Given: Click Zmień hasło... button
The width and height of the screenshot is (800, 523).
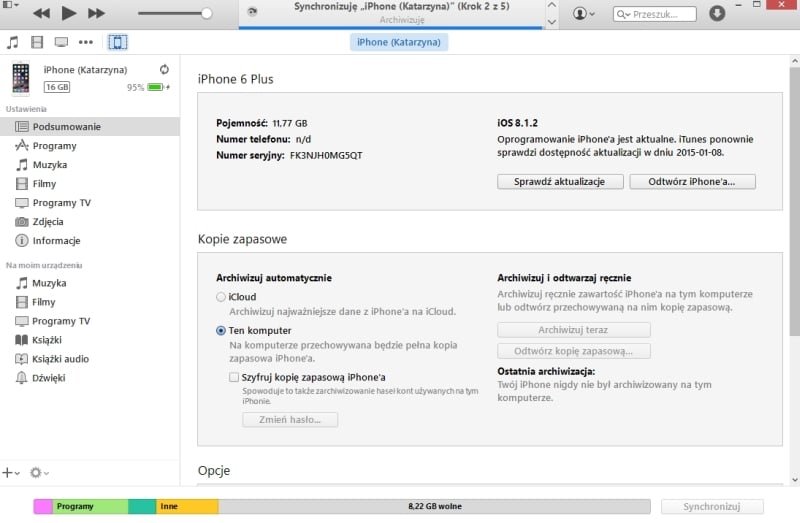Looking at the screenshot, I should click(290, 419).
